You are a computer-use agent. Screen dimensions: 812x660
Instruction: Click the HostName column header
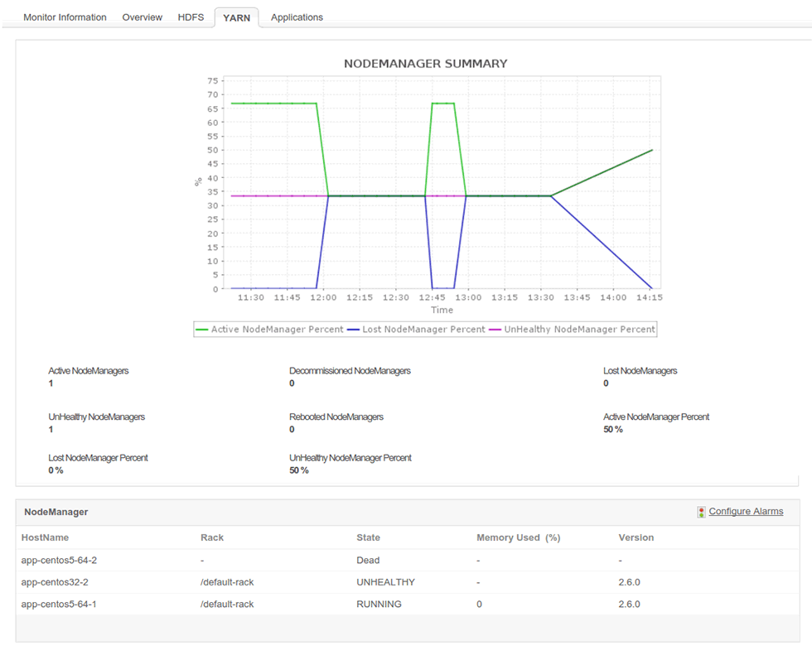coord(45,537)
